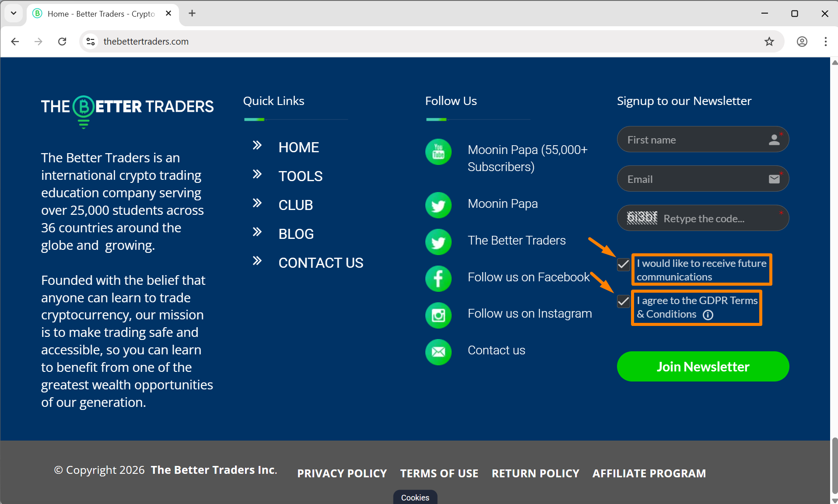The height and width of the screenshot is (504, 838).
Task: Open the browser menu with three dots
Action: tap(825, 41)
